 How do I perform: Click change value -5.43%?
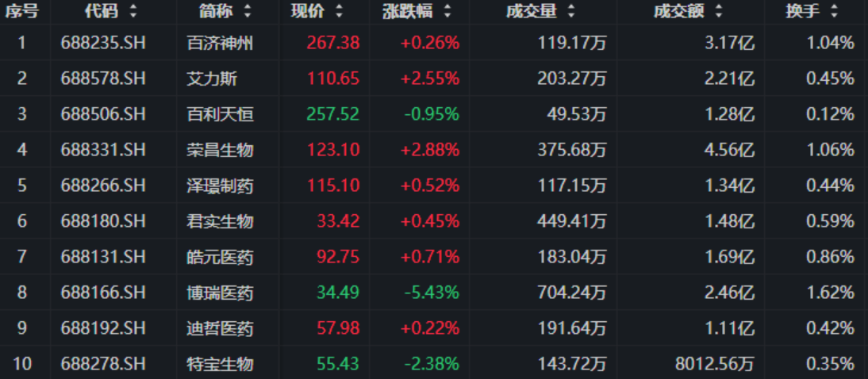432,292
